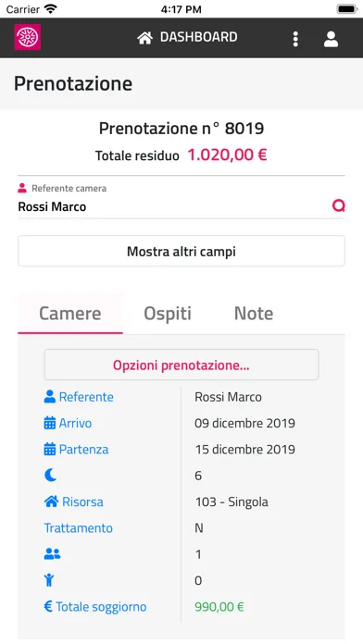Viewport: 363px width, 644px height.
Task: Click the Referente camera input field
Action: pos(172,206)
